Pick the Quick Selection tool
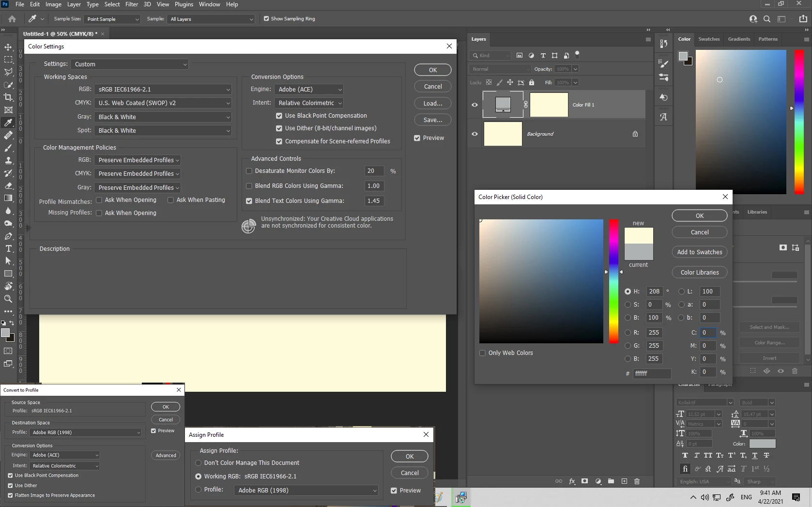812x507 pixels. (8, 85)
